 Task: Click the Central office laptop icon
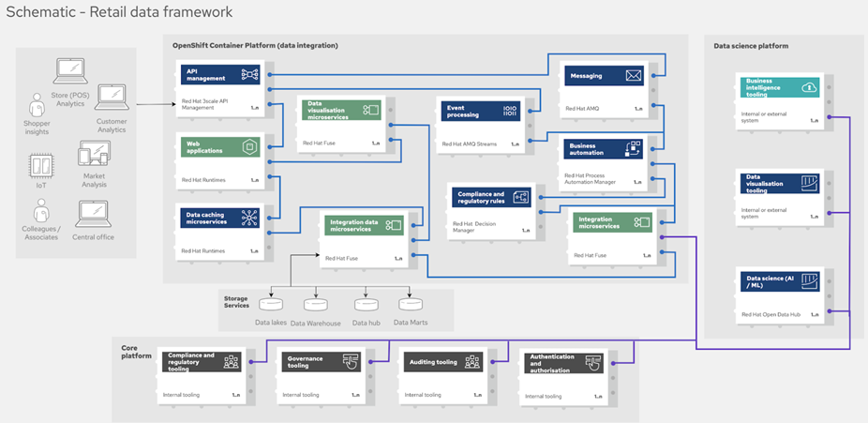pyautogui.click(x=93, y=215)
